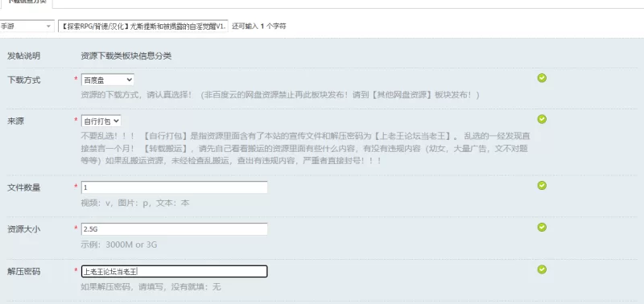Click the 资源下载类板块信息分类 text

pos(126,56)
